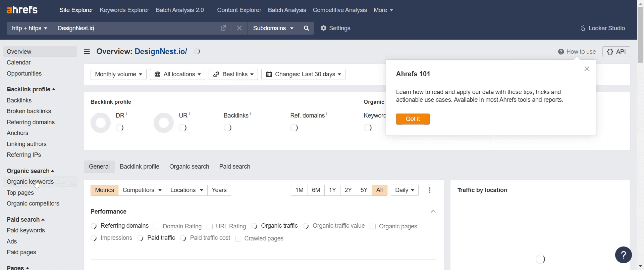Open Looker Studio link
Screen dimensions: 644x270
pos(603,28)
